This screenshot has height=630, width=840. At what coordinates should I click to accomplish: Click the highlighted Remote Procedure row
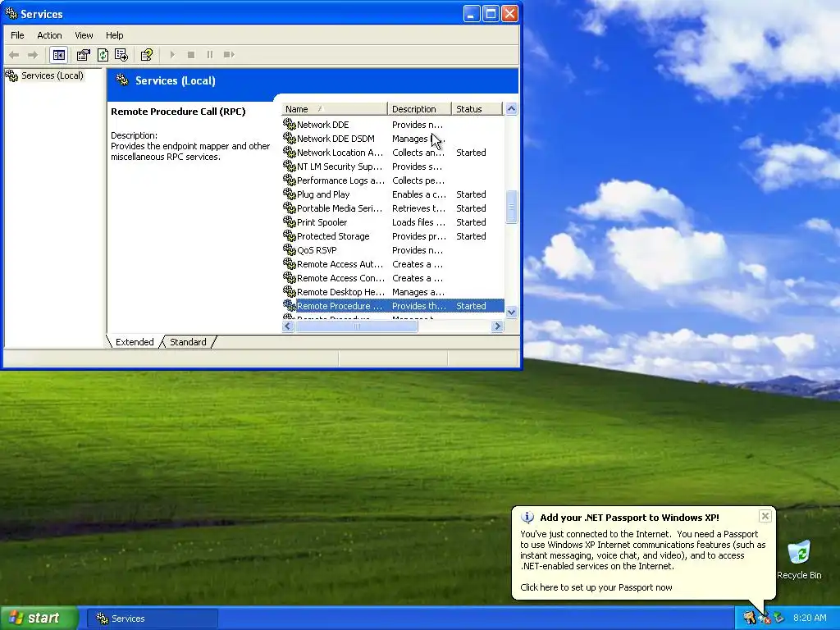[x=393, y=305]
